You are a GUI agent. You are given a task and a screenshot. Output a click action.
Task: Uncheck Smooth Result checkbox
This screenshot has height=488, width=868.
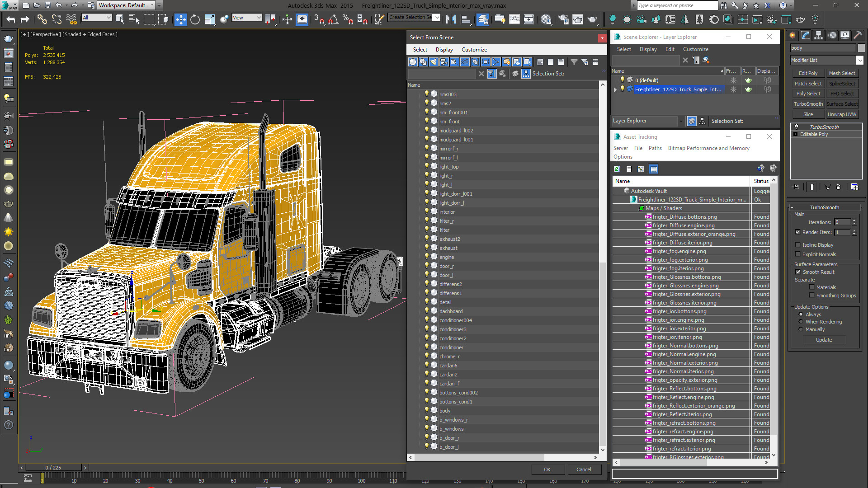798,272
